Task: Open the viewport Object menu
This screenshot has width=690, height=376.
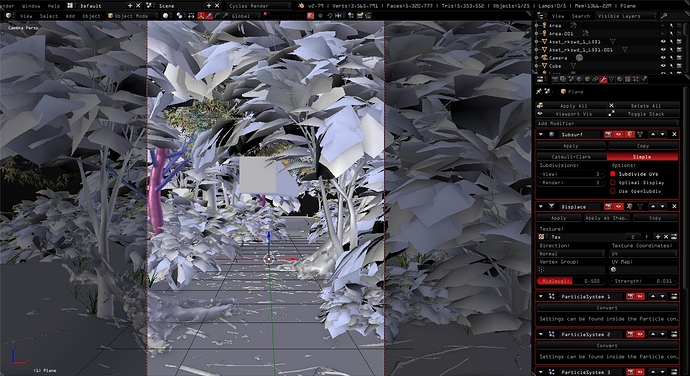Action: coord(91,16)
